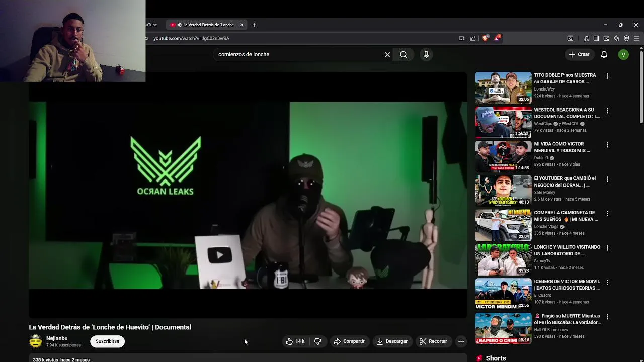644x362 pixels.
Task: Click video title La Verdad Detrás de Lonche
Action: click(110, 327)
